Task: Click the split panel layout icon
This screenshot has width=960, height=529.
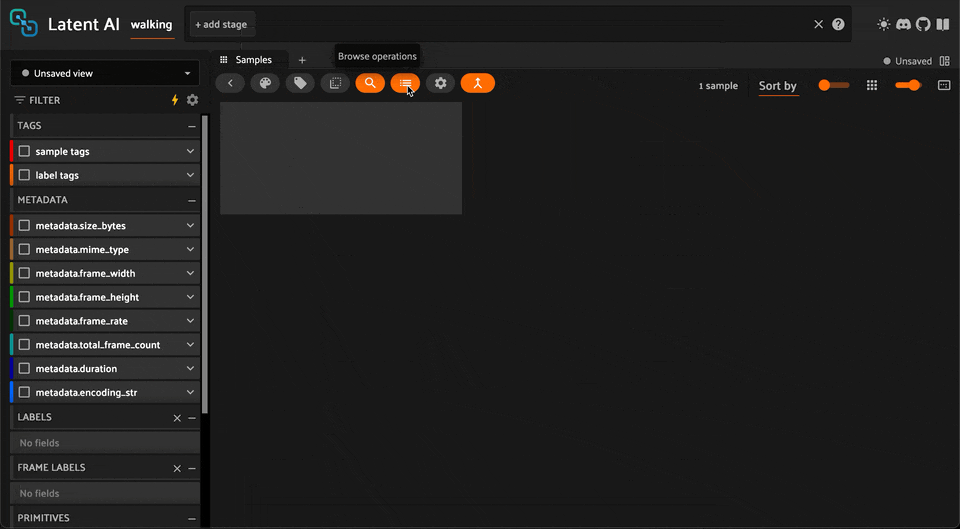Action: click(945, 61)
